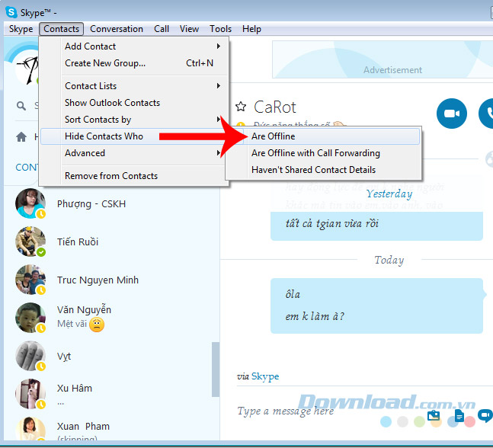Click Xu Hâm's profile photo
The height and width of the screenshot is (448, 493).
[30, 394]
